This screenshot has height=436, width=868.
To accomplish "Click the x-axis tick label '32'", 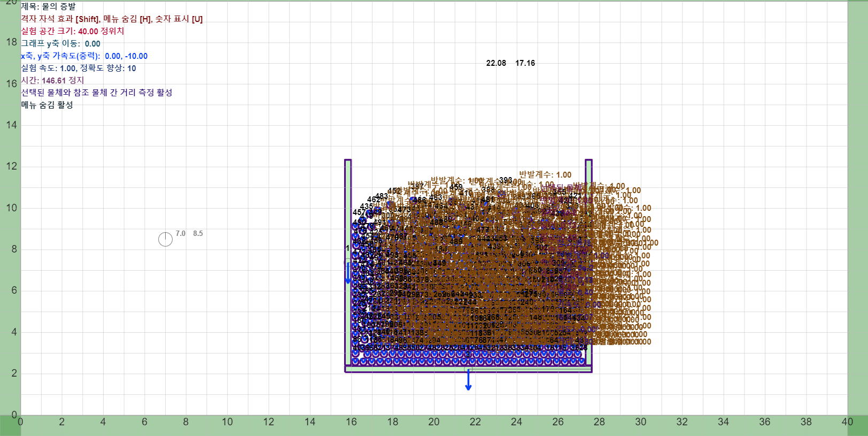I will pos(682,422).
